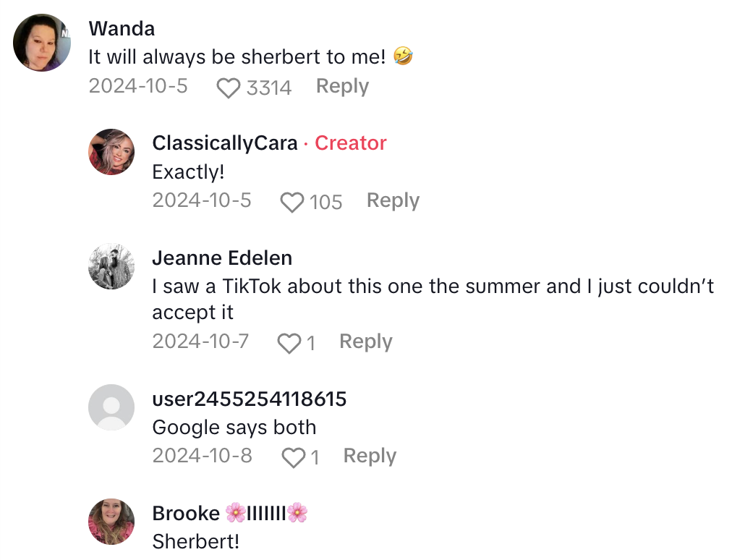Reply to Jeanne Edelen's comment

pyautogui.click(x=366, y=341)
